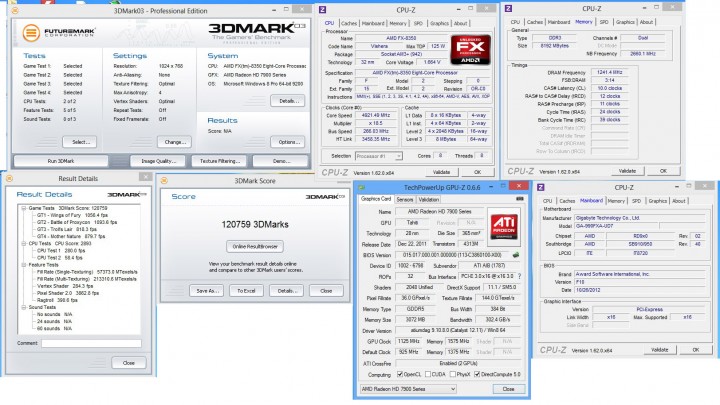720x405 pixels.
Task: Click title icon of CPU-Z mainboard window
Action: pyautogui.click(x=540, y=187)
